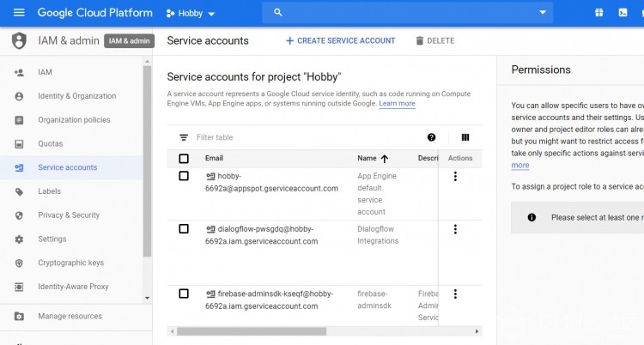Click the IAM add-person icon

tap(19, 73)
